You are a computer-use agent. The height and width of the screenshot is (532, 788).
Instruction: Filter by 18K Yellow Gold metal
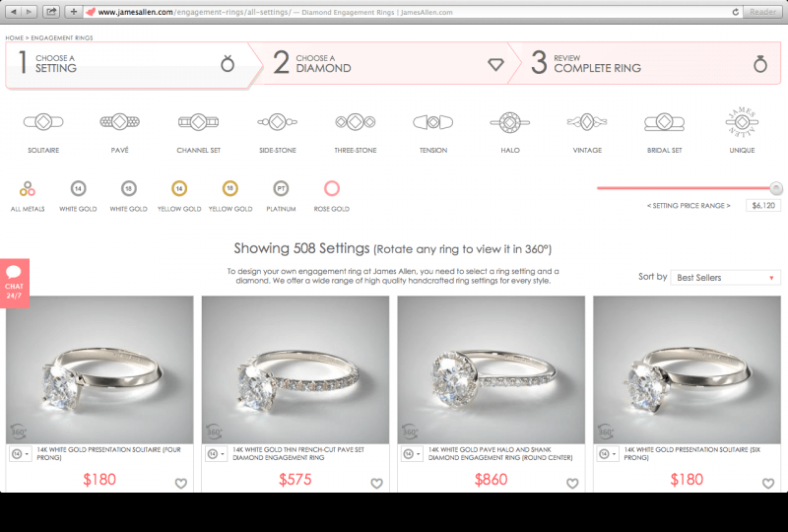tap(230, 188)
